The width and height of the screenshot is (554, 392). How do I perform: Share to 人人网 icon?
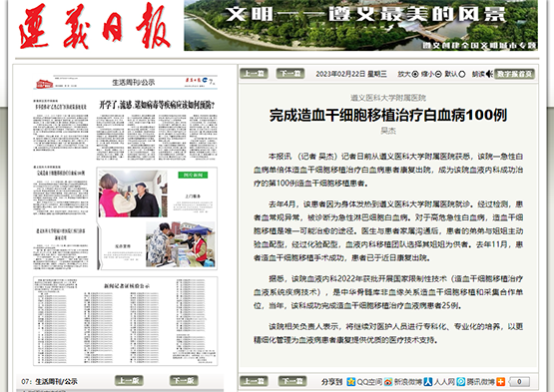(428, 382)
